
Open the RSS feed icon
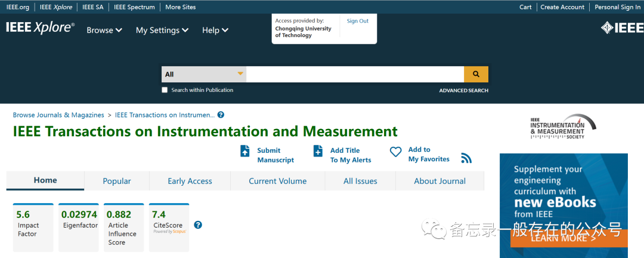pos(466,158)
